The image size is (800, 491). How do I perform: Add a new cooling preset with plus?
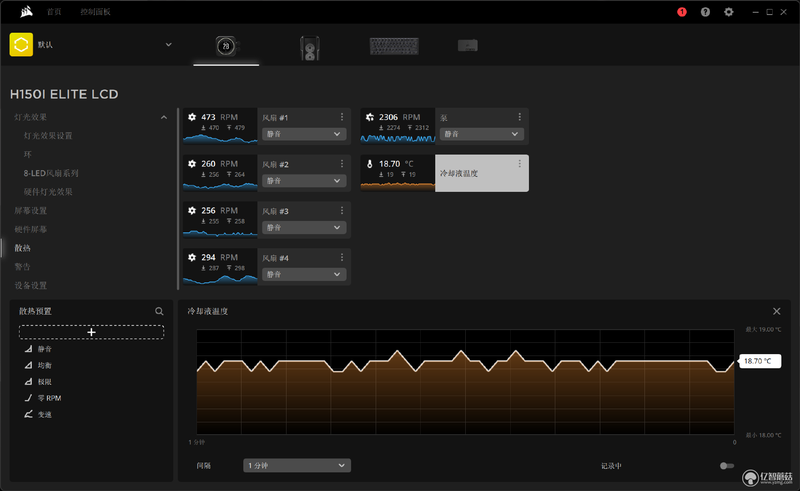[91, 332]
